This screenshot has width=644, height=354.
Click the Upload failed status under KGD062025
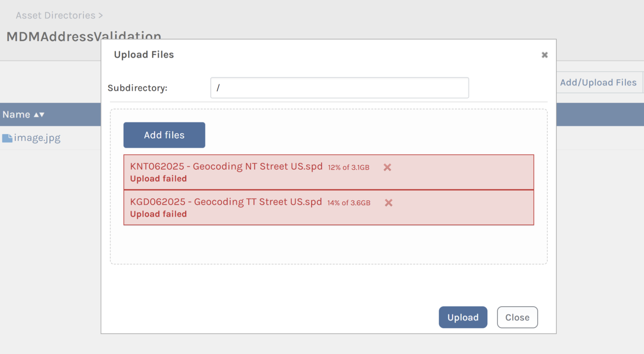(158, 214)
